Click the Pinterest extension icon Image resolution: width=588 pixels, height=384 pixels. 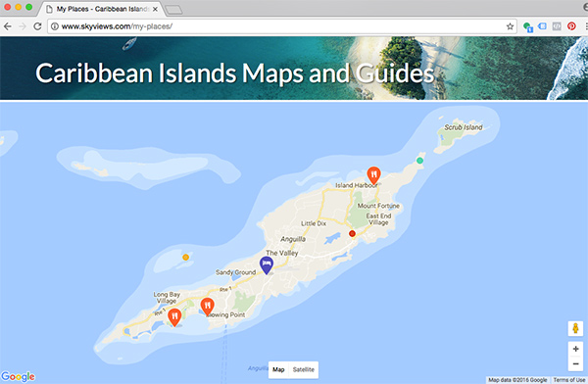click(571, 26)
